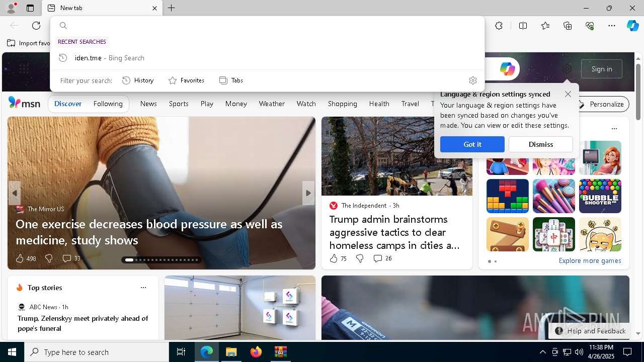Open Browser essentials heart icon
Image resolution: width=644 pixels, height=362 pixels.
pyautogui.click(x=590, y=26)
